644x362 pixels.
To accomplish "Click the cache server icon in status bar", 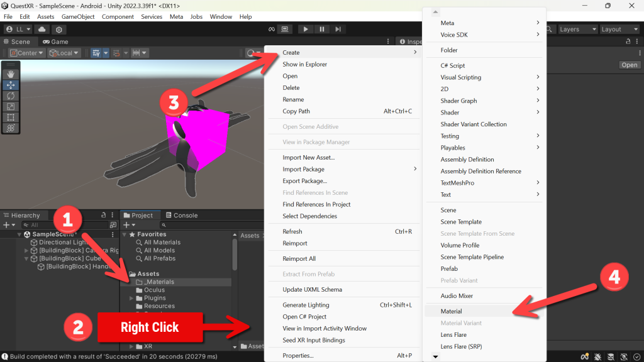I will [x=611, y=357].
